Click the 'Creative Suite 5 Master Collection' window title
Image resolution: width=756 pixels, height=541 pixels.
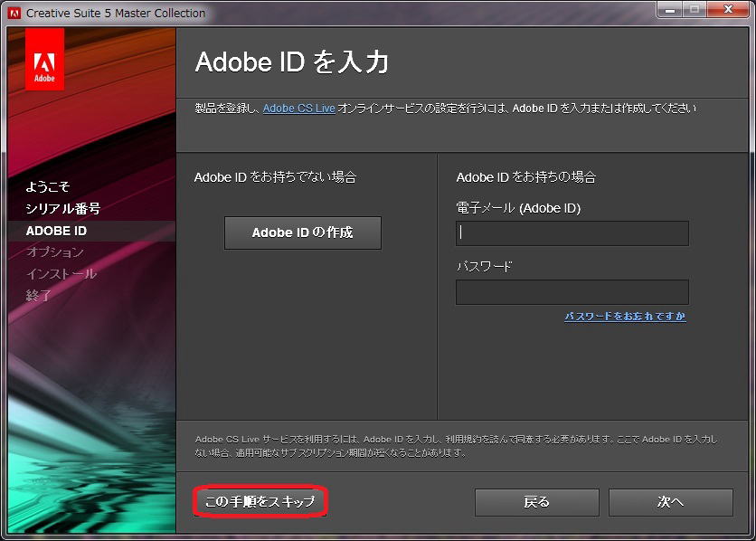click(116, 13)
